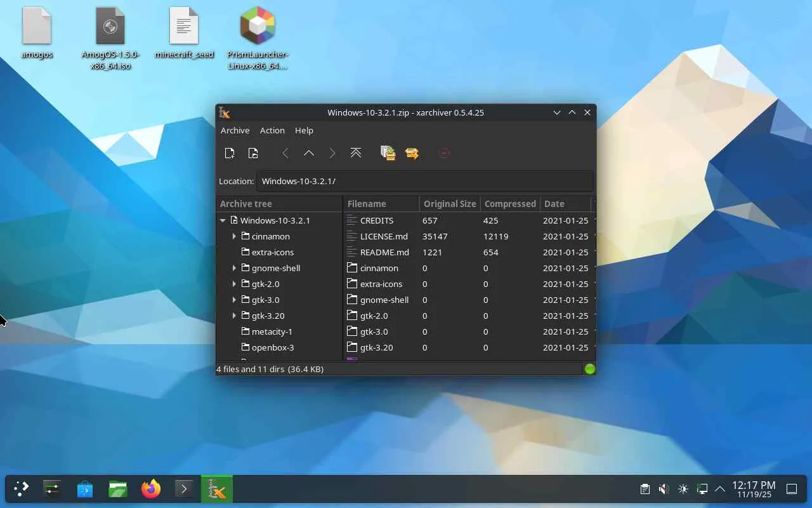Open the application launcher in the taskbar

coord(22,489)
